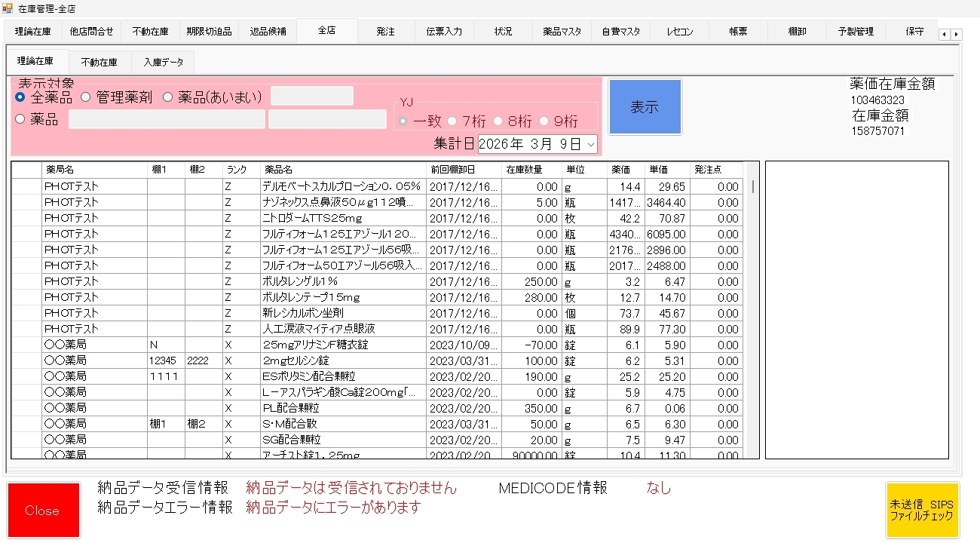Open the 集計日 date picker dropdown
Screen dimensions: 980x543
pos(590,143)
